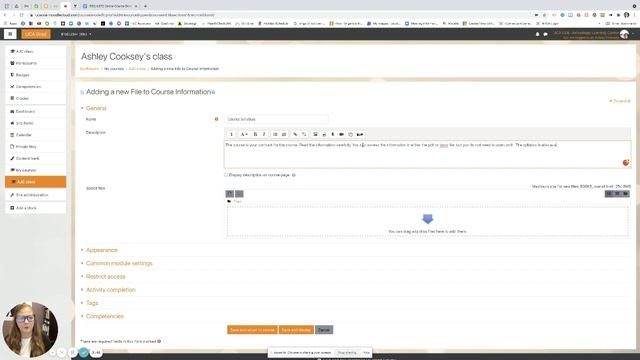Open the language selector menu in header
The height and width of the screenshot is (360, 640).
(x=76, y=34)
